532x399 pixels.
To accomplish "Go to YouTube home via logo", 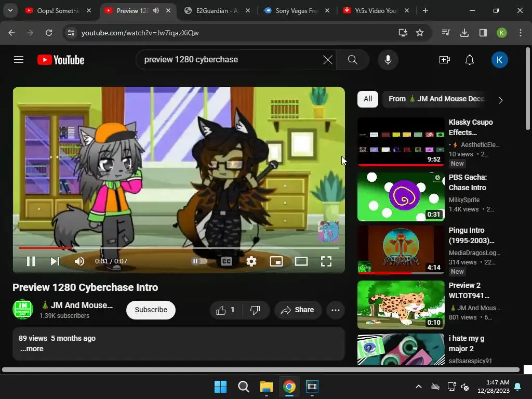I will [61, 60].
